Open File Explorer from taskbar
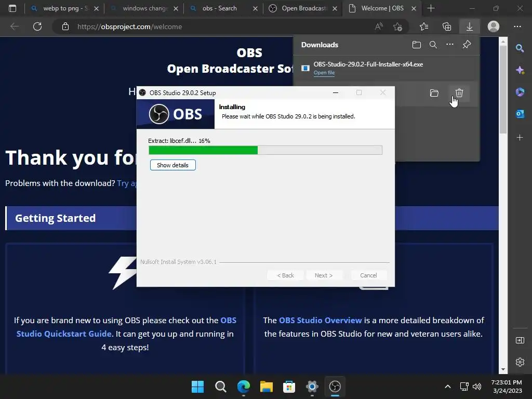The height and width of the screenshot is (399, 532). click(x=267, y=387)
